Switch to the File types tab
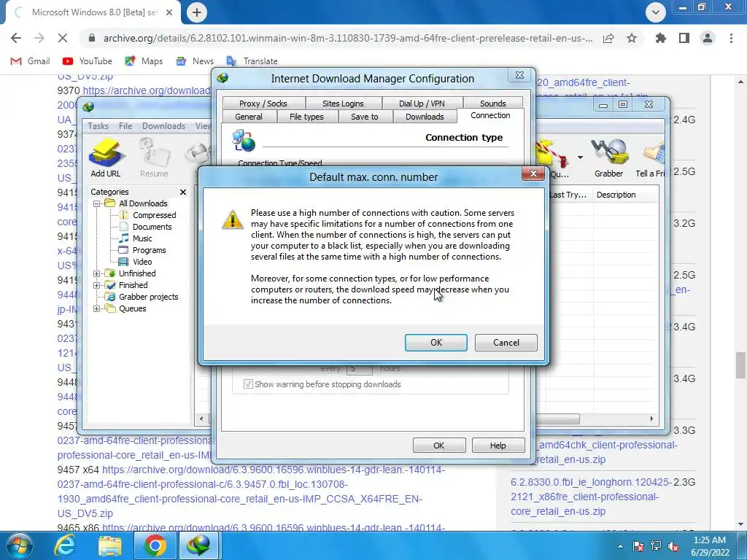 [306, 117]
